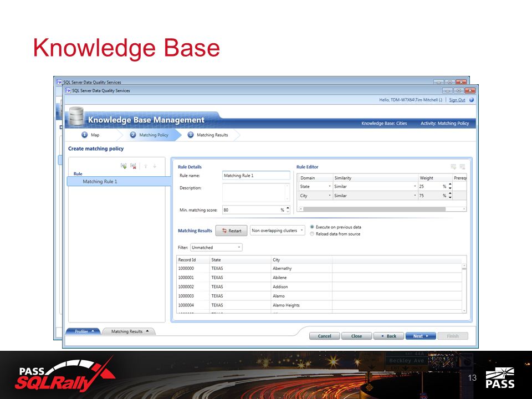Image resolution: width=532 pixels, height=399 pixels.
Task: Click remove domain element icon in Rule Editor
Action: click(x=462, y=167)
